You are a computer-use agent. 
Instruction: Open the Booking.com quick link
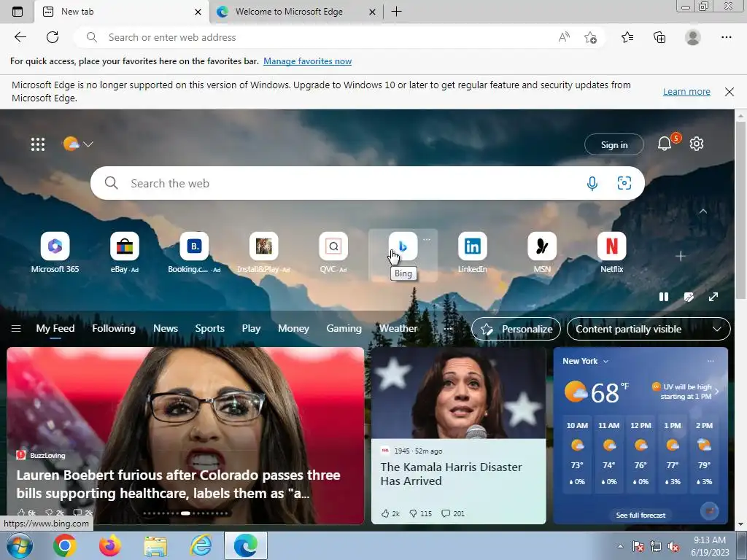(x=194, y=252)
